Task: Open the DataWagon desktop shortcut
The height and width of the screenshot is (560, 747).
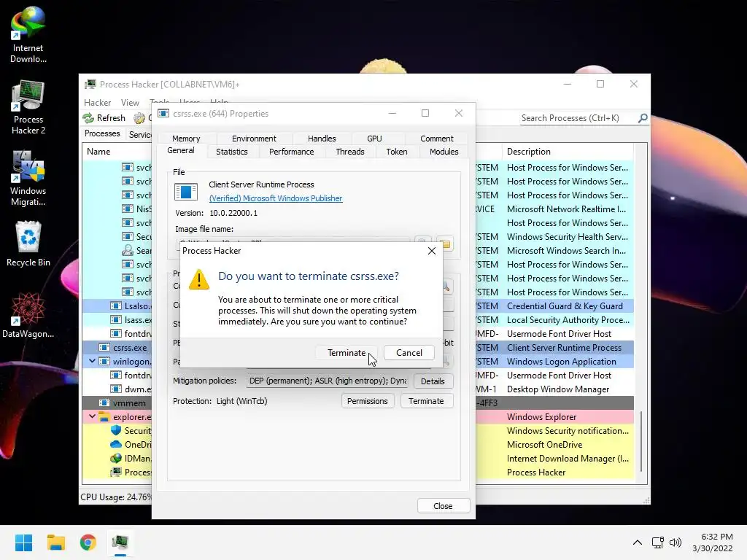Action: [28, 315]
